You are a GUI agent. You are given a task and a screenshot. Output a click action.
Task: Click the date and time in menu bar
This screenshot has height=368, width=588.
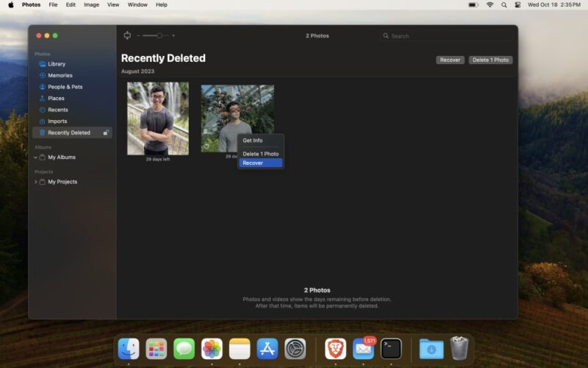pyautogui.click(x=554, y=5)
